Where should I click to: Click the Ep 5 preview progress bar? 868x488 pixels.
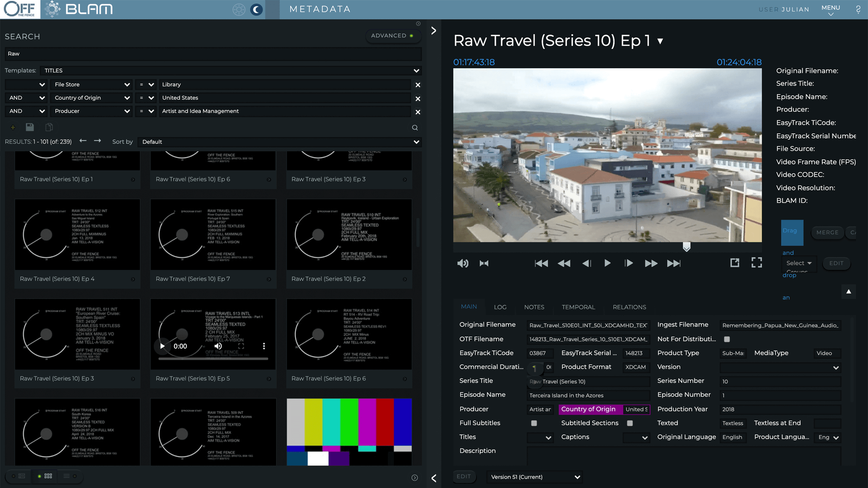213,358
